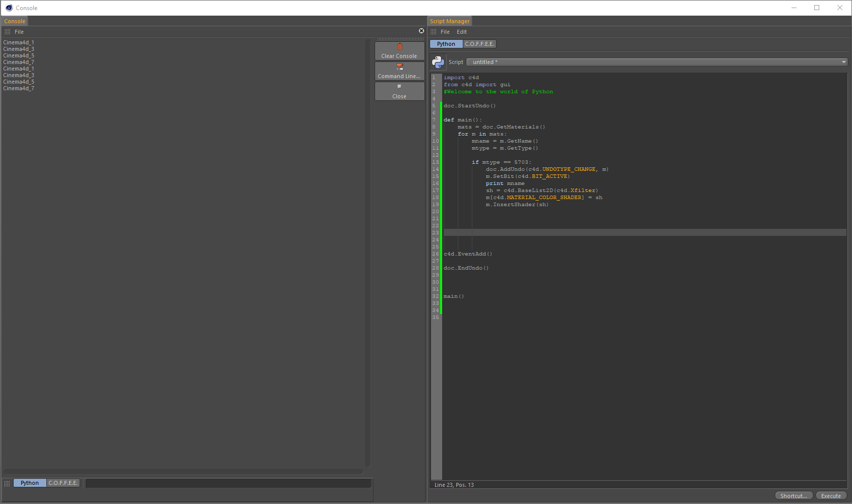
Task: Switch Script Manager to C.O.F.F.E.E. mode
Action: pyautogui.click(x=479, y=44)
